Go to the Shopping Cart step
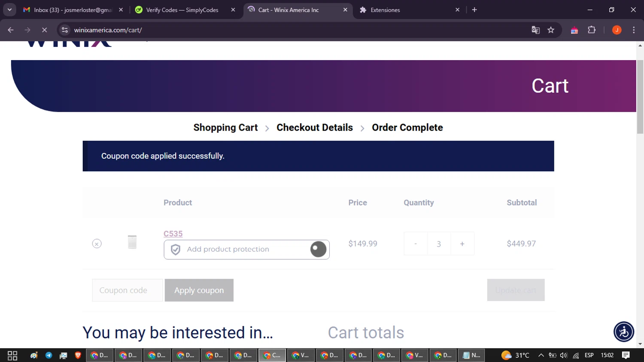 [x=225, y=128]
